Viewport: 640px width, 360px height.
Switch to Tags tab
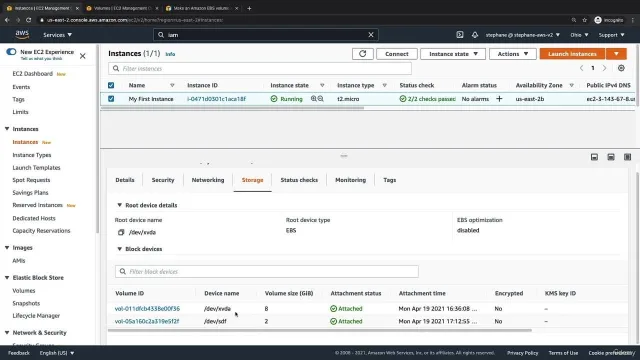tap(390, 180)
